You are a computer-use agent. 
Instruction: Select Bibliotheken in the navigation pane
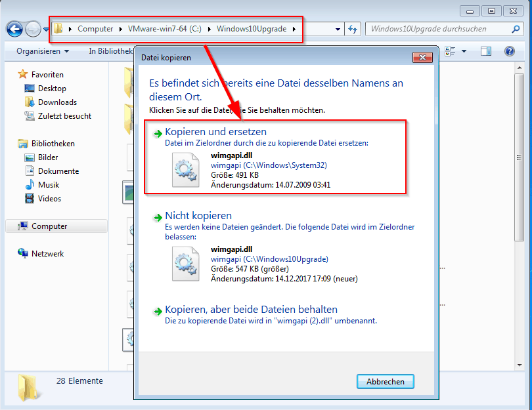point(53,144)
